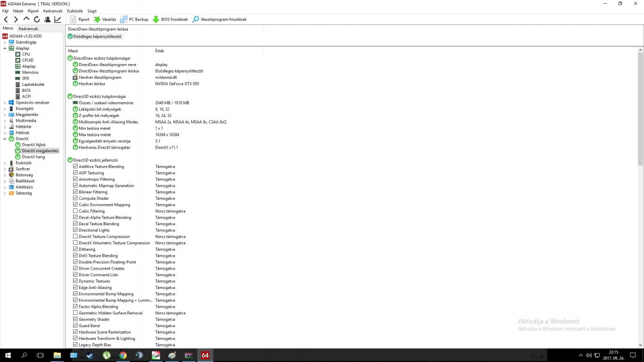Image resolution: width=644 pixels, height=362 pixels.
Task: Expand the Kiszolgáló tree node
Action: point(5,108)
